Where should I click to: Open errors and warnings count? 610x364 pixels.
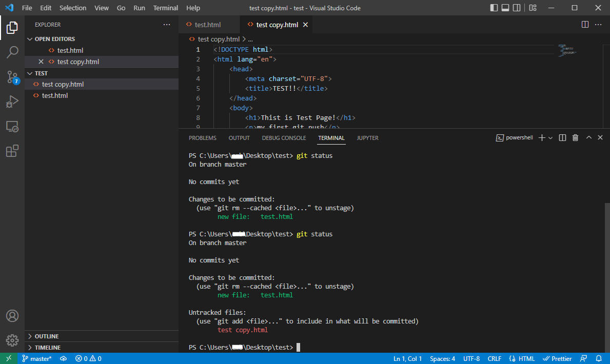[88, 358]
